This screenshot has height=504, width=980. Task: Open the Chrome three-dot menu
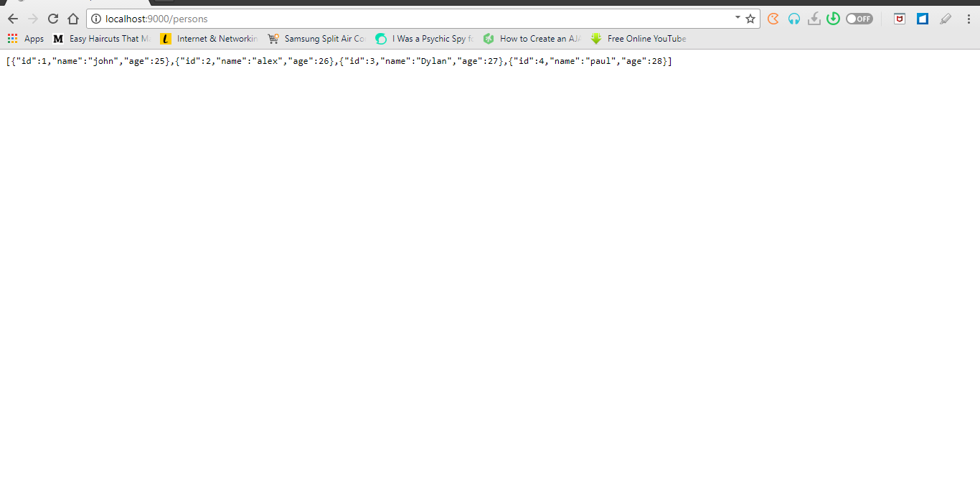tap(968, 19)
